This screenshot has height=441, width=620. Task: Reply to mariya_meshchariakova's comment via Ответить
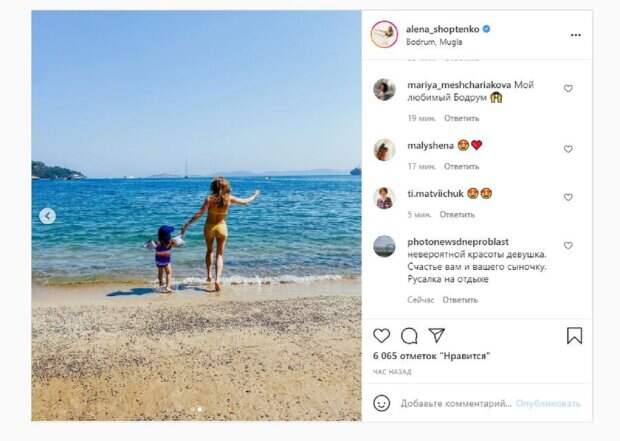pos(461,118)
